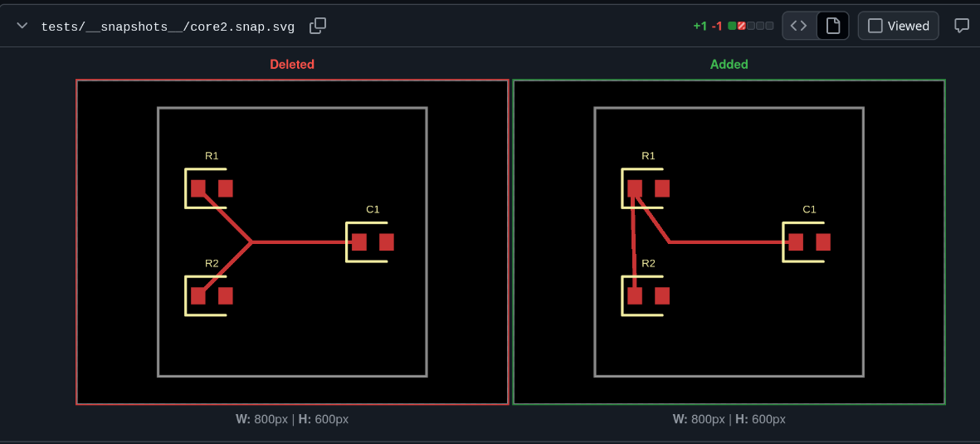
Task: Switch to source diff view
Action: 799,26
